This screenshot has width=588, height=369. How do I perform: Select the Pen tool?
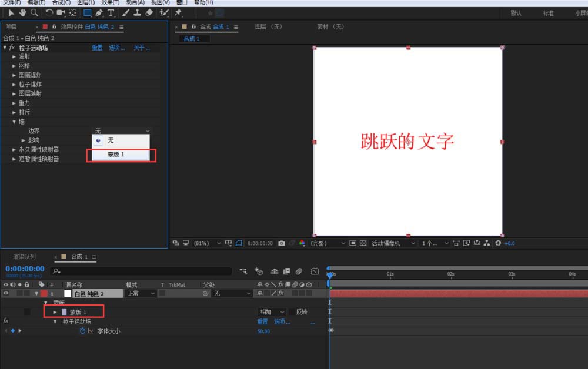click(99, 13)
